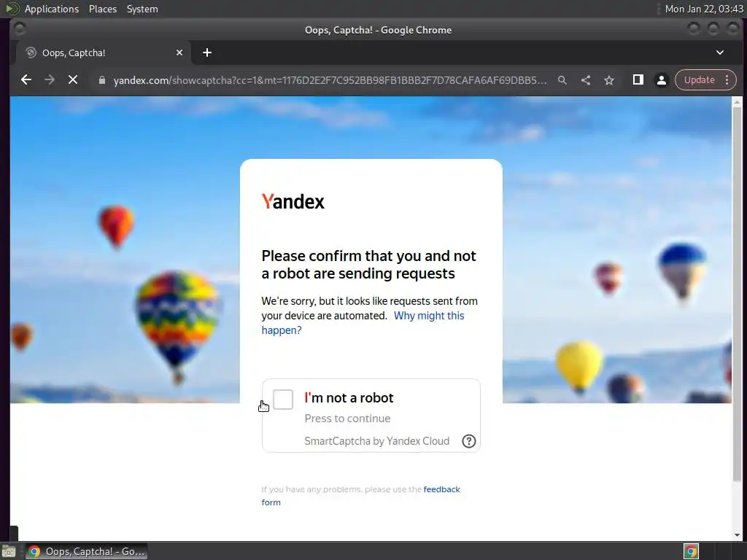
Task: View site info via the lock icon
Action: click(101, 80)
